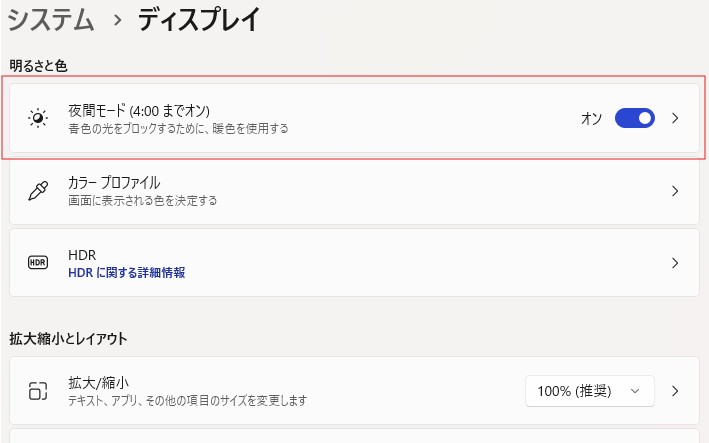Image resolution: width=709 pixels, height=443 pixels.
Task: Click the 拡大/縮小 row title
Action: [98, 382]
